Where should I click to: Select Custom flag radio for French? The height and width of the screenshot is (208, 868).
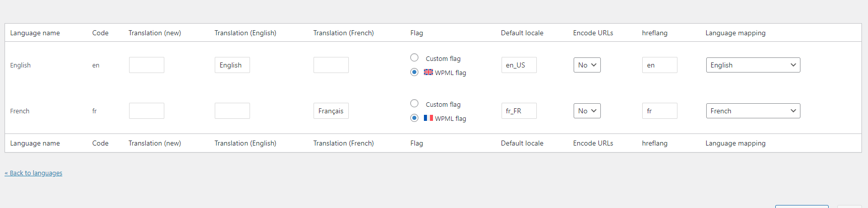414,103
